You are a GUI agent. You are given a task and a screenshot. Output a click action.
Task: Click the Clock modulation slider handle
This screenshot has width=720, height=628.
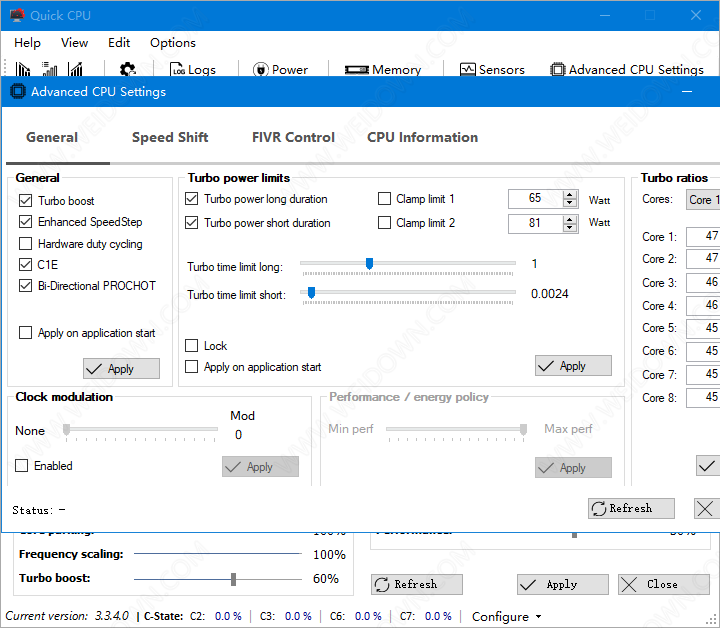pos(67,429)
